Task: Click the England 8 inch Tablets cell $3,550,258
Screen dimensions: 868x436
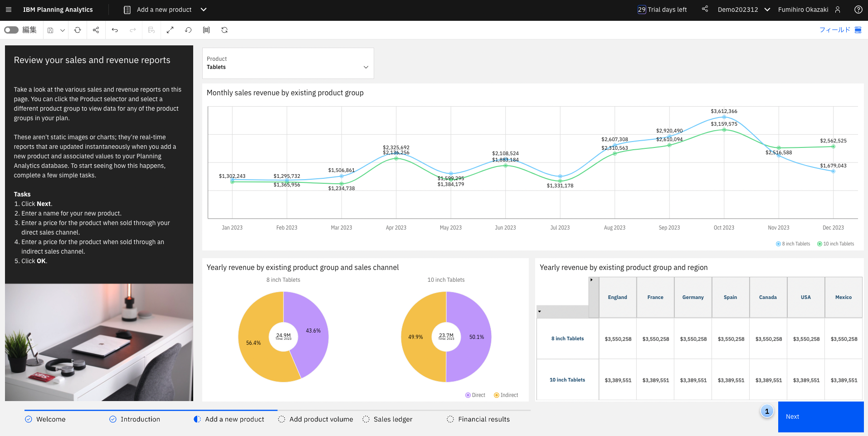Action: click(618, 339)
